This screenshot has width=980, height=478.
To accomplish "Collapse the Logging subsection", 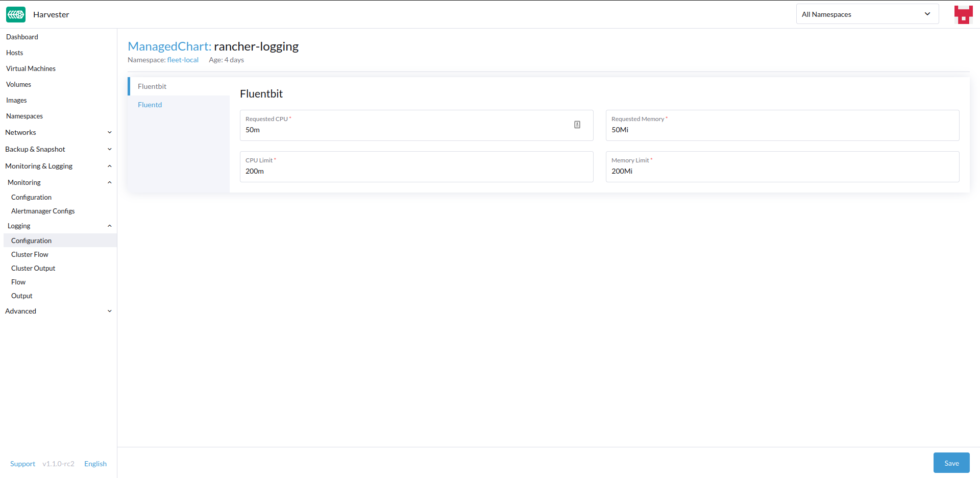I will (x=59, y=226).
